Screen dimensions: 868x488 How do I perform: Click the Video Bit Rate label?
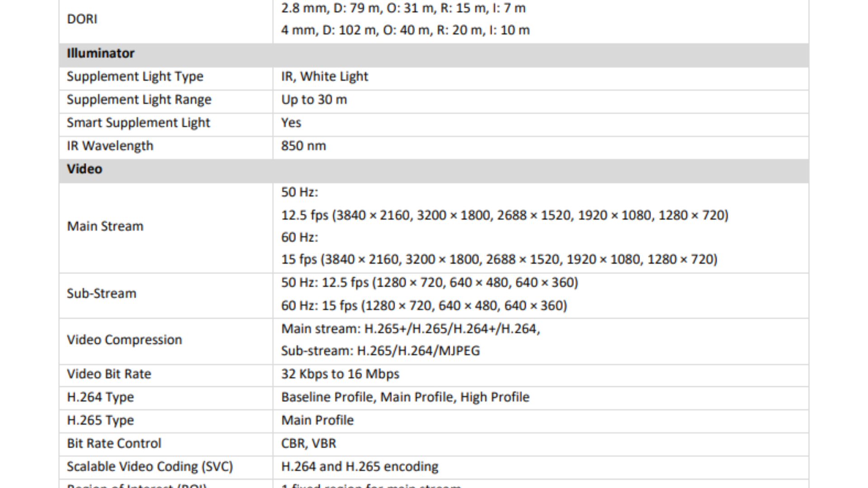coord(109,374)
